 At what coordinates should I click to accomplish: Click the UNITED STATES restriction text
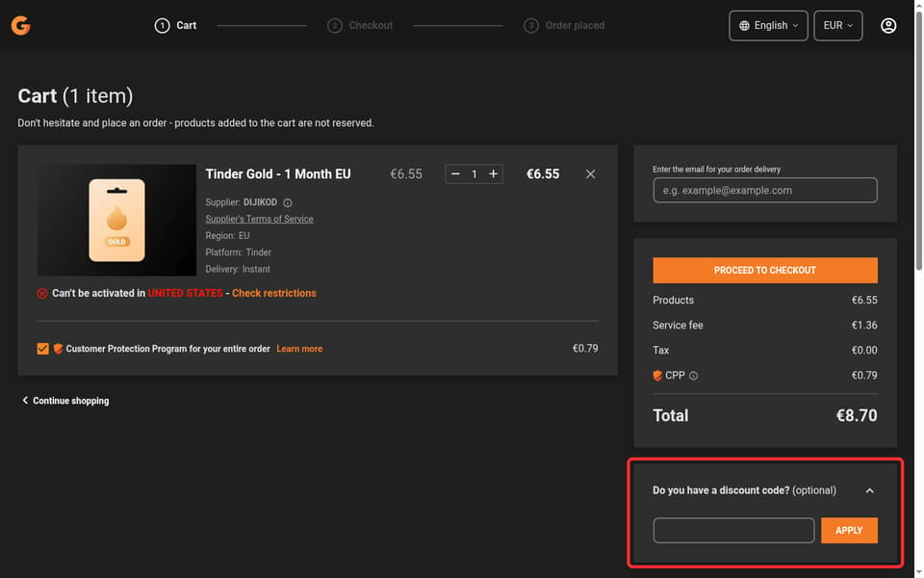[x=185, y=293]
